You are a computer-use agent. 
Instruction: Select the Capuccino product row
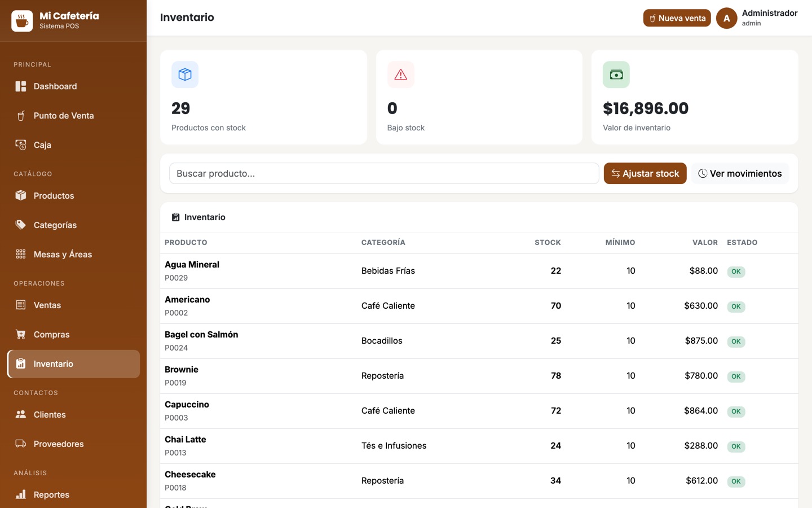pyautogui.click(x=479, y=411)
